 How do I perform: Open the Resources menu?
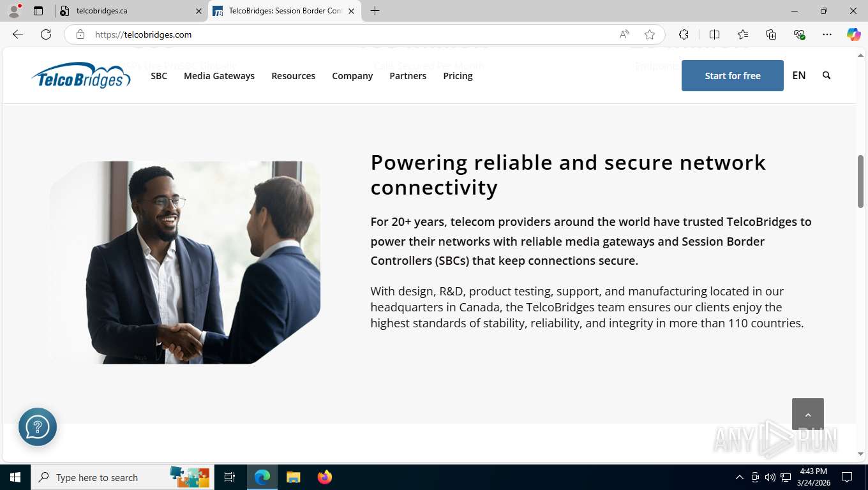tap(293, 75)
